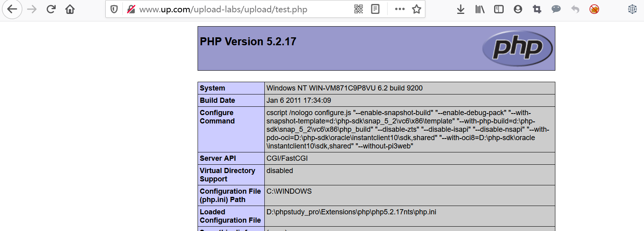
Task: Click Configuration File (php.ini) Path label
Action: click(230, 196)
